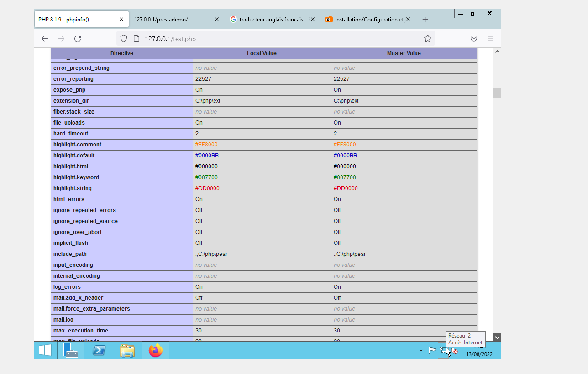The image size is (588, 374).
Task: Click the log_errors local value On
Action: 199,287
